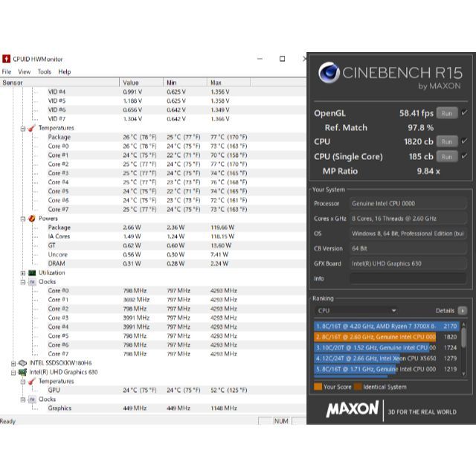Image resolution: width=476 pixels, height=476 pixels.
Task: Click the CPU Clocks chip icon
Action: (32, 282)
